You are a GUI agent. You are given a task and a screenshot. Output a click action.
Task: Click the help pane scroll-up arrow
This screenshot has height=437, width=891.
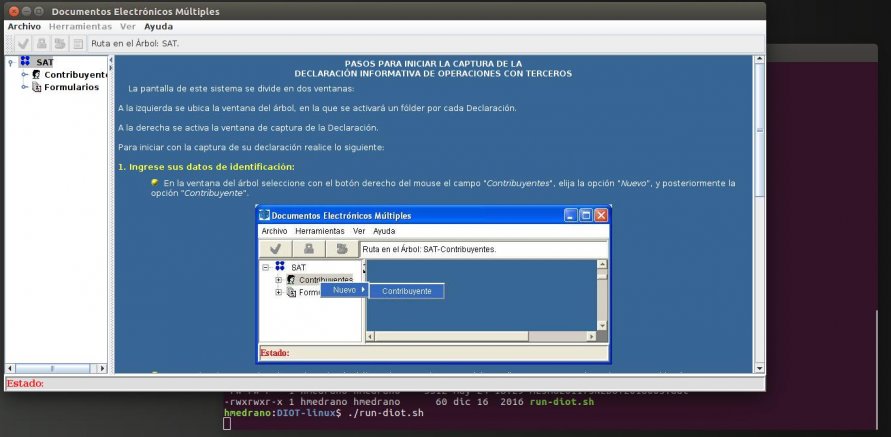click(x=759, y=60)
